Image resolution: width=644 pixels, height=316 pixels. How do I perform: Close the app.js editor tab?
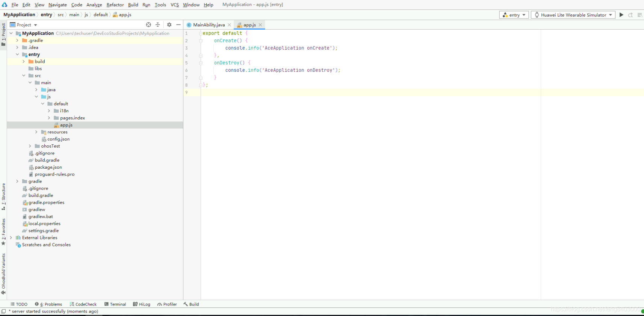click(260, 25)
